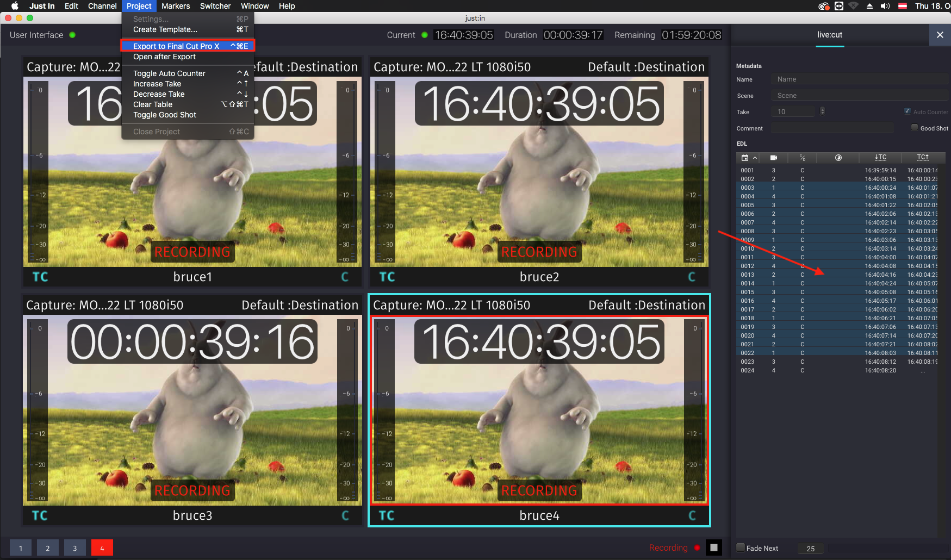Disable the Auto Counter checkbox

click(908, 111)
